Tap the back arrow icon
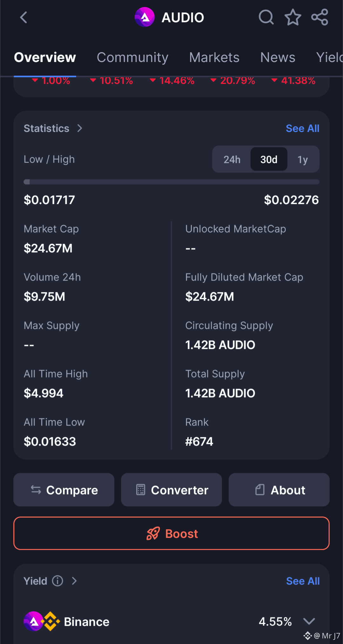This screenshot has height=644, width=343. pos(24,17)
